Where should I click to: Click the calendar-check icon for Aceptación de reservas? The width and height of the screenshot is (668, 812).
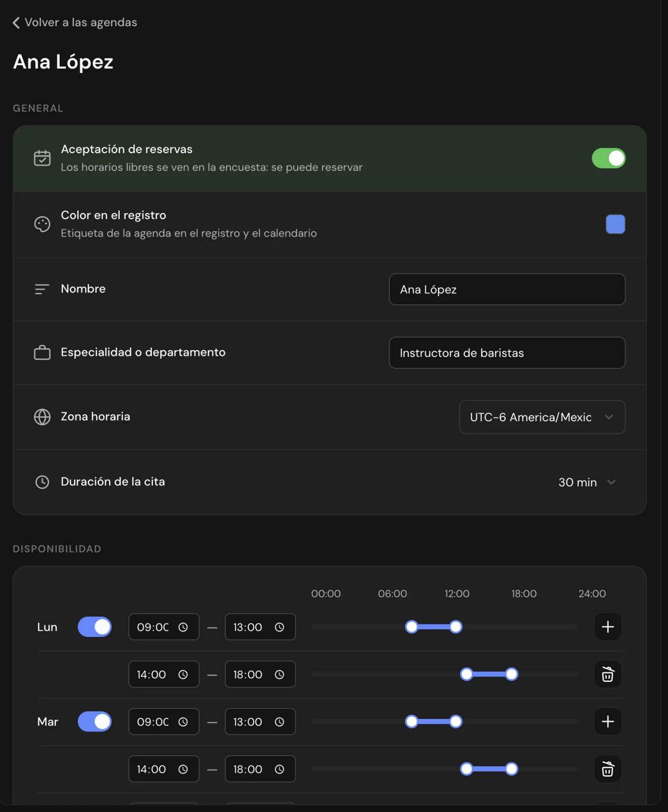click(x=42, y=158)
